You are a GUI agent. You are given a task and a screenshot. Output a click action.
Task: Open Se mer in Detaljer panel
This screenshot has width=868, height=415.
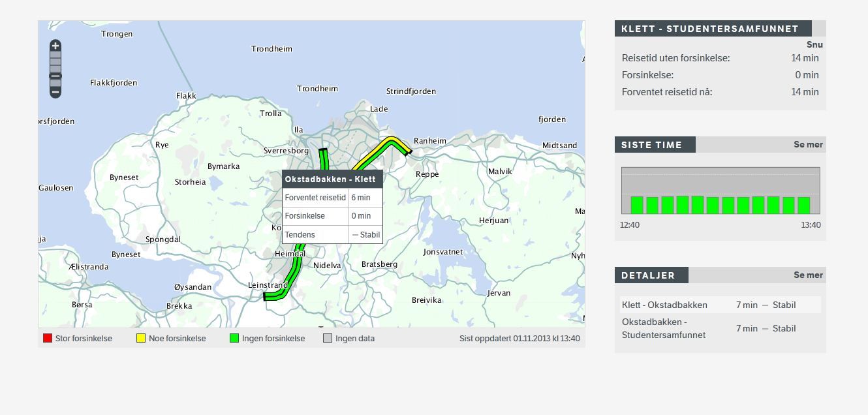[808, 275]
